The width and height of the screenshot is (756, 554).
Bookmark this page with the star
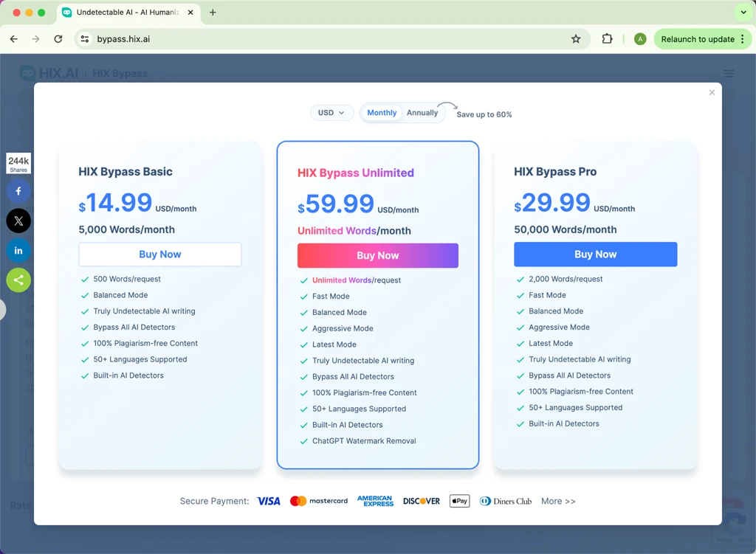point(576,39)
